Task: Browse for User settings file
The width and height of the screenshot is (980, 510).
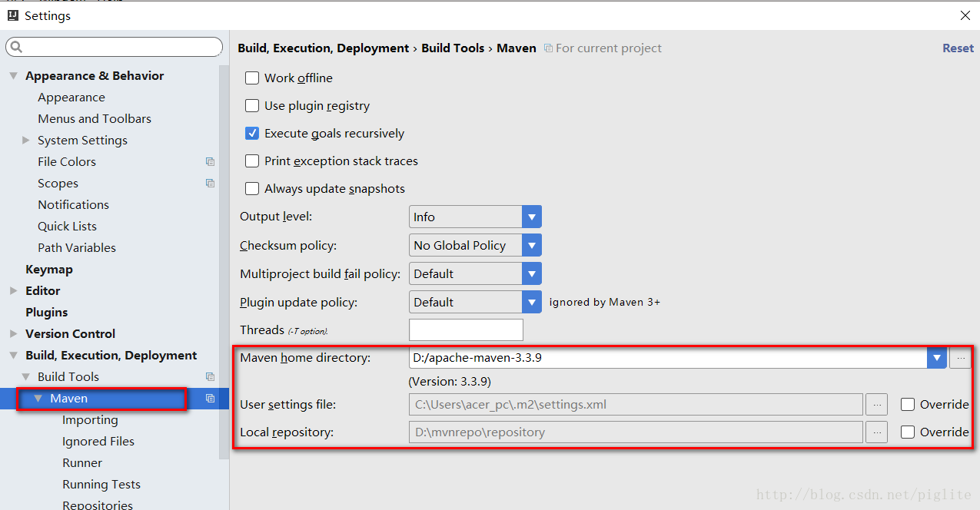Action: [x=876, y=404]
